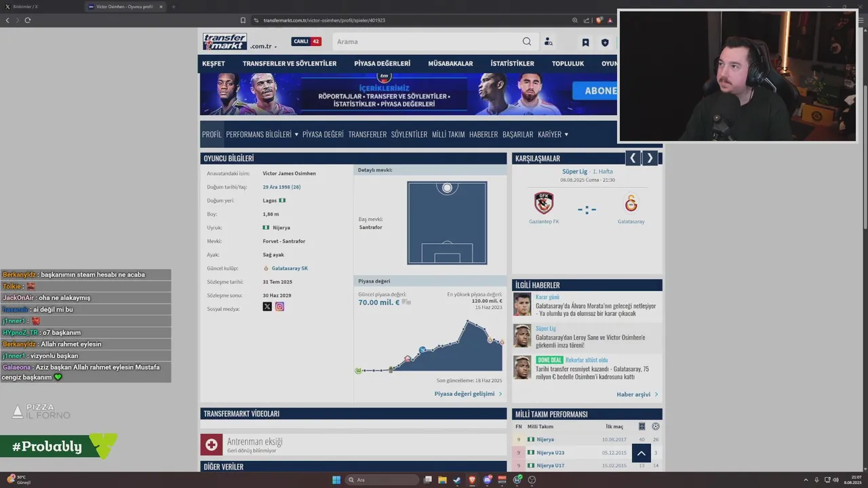Click the Brave shields lion icon
The height and width of the screenshot is (488, 868).
point(599,20)
